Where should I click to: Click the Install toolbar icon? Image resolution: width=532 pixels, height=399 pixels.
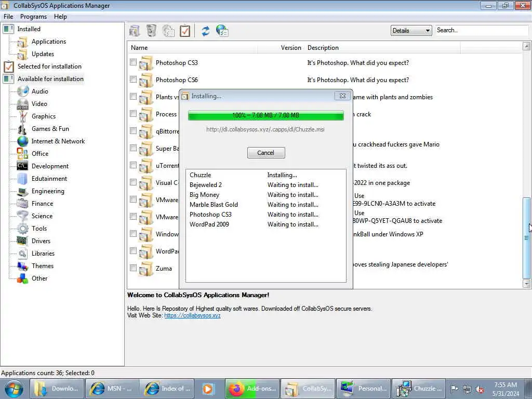tap(135, 31)
